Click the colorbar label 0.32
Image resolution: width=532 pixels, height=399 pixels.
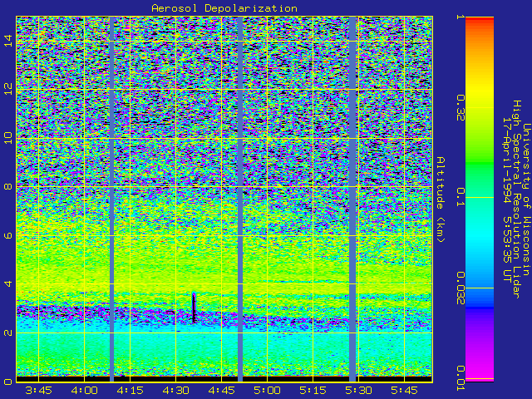point(461,108)
